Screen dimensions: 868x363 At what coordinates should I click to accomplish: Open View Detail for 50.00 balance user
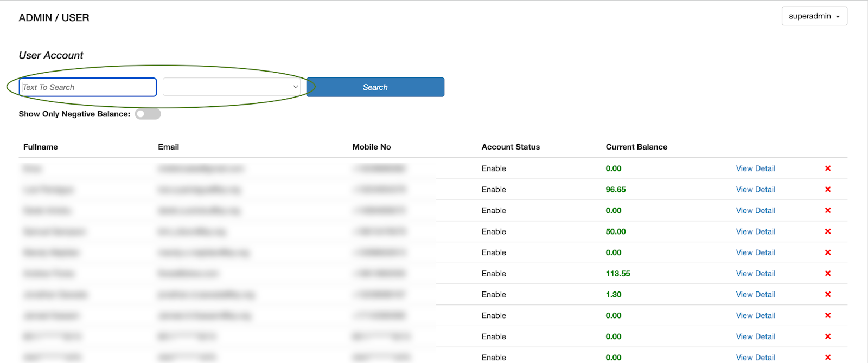pyautogui.click(x=756, y=231)
